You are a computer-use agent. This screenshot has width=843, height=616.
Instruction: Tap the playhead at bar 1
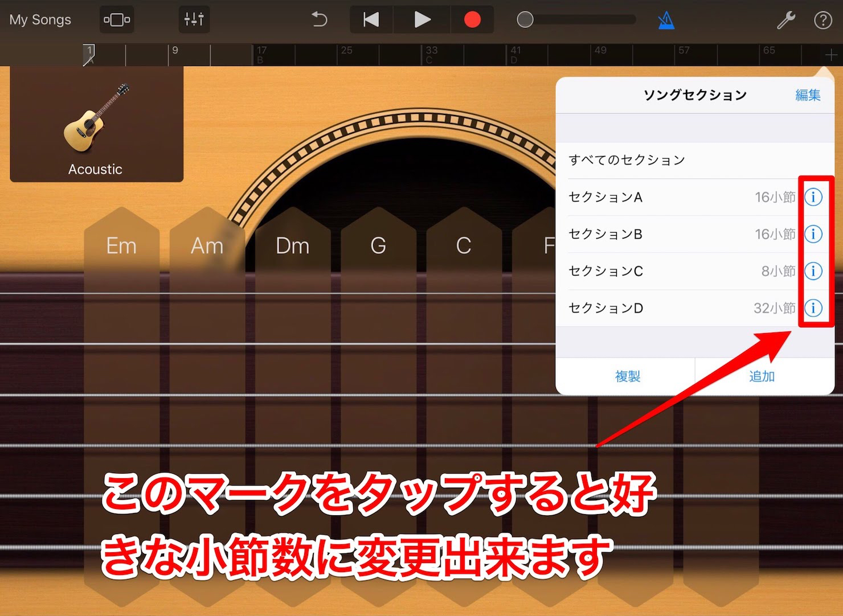pos(89,54)
